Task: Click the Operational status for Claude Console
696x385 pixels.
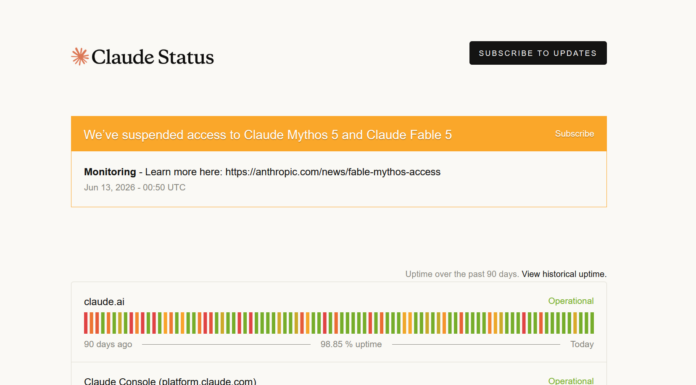Action: tap(571, 381)
